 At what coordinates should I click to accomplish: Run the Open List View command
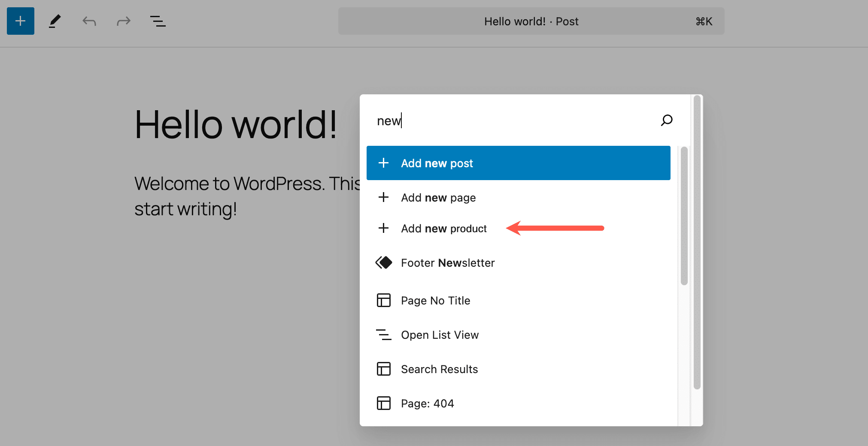click(x=440, y=334)
